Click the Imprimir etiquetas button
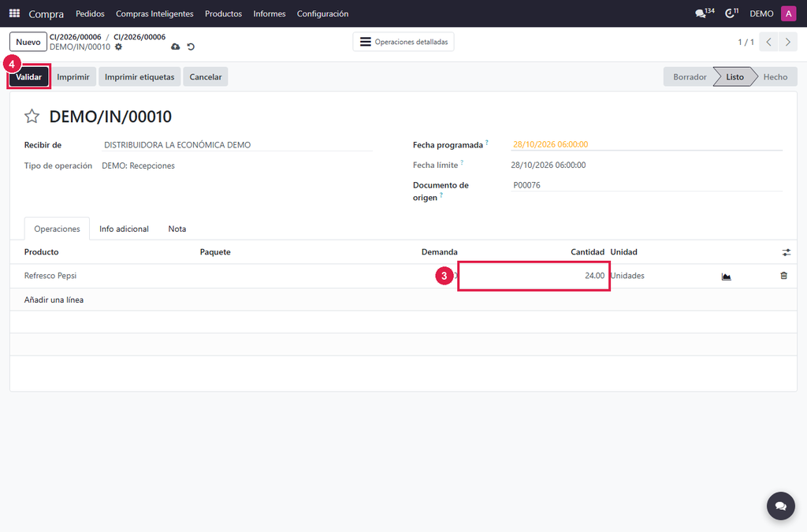 (x=139, y=76)
